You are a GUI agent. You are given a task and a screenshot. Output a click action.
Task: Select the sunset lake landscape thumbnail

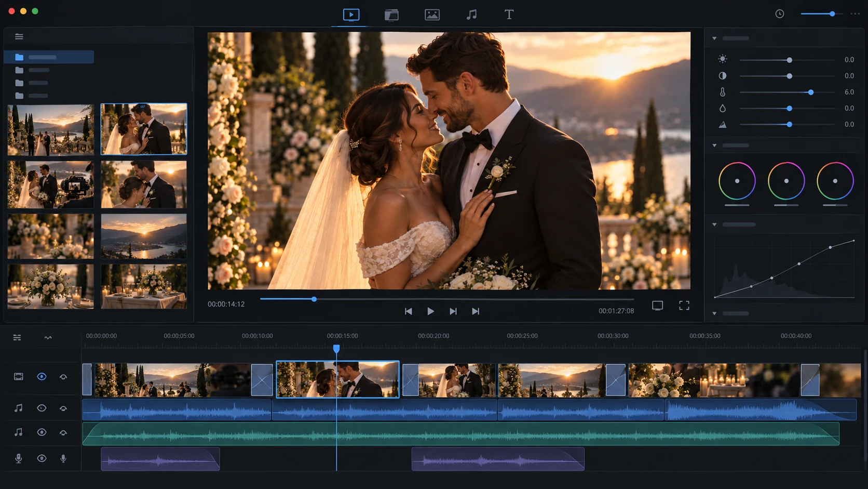click(x=144, y=236)
